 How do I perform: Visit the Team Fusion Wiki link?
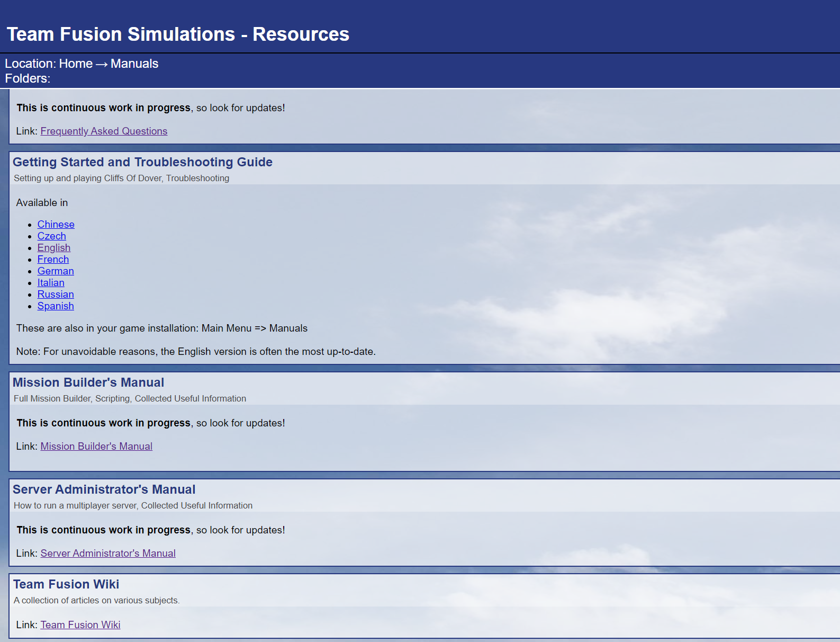[x=80, y=625]
